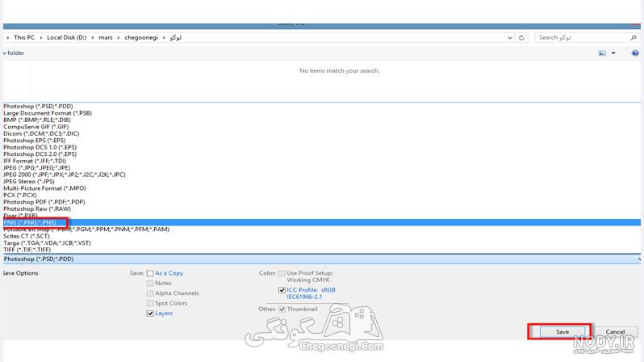Pick the Dicom (*.DCM;*.DC3;*.DIC) format
The image size is (644, 362).
[41, 133]
